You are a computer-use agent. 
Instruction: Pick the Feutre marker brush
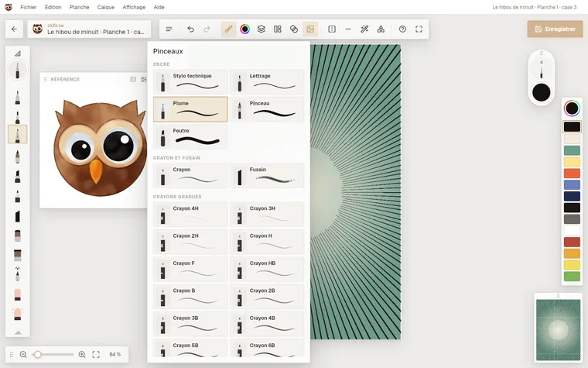[190, 136]
